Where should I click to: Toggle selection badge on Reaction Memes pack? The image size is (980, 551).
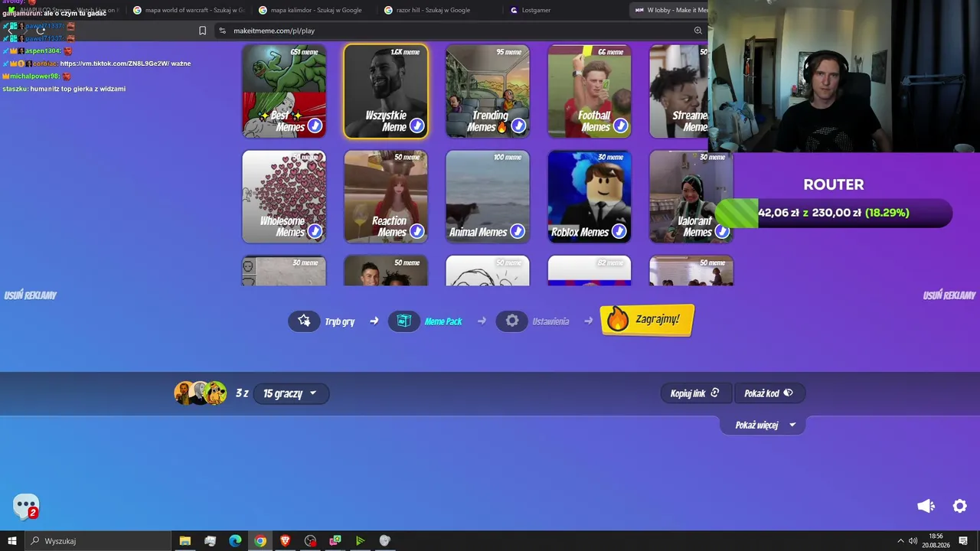click(x=416, y=231)
